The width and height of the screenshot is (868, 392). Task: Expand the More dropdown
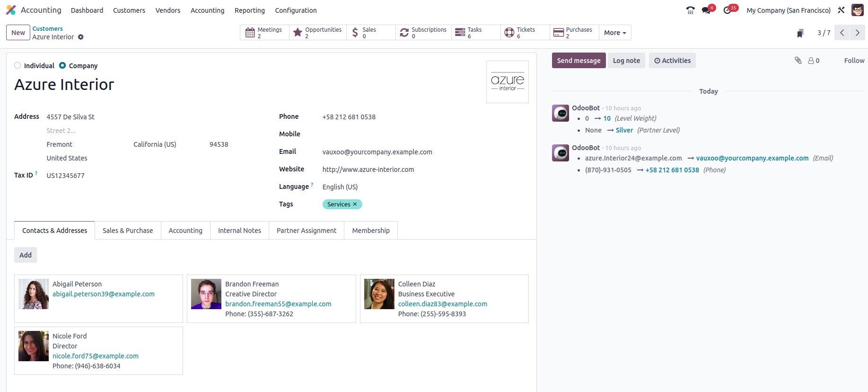coord(615,33)
